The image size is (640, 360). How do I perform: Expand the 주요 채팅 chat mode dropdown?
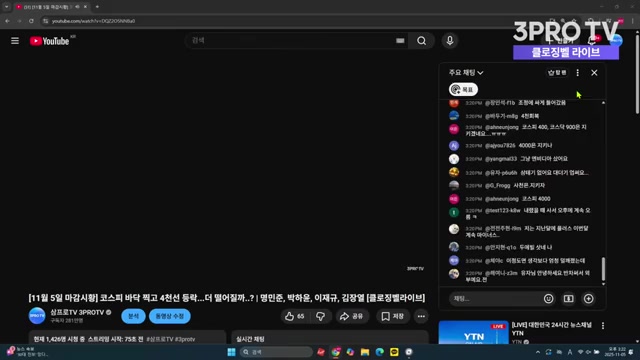(x=466, y=73)
